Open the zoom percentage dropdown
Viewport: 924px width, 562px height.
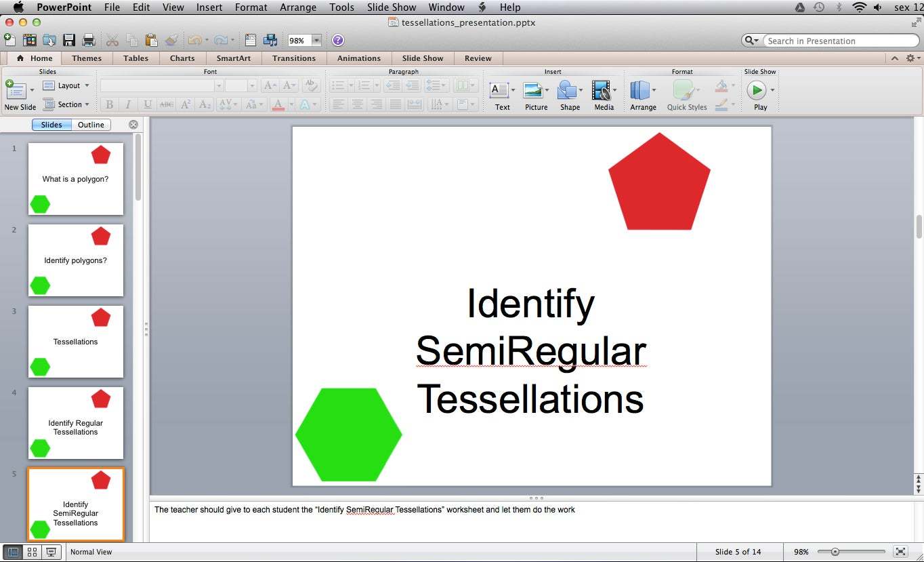click(x=316, y=39)
